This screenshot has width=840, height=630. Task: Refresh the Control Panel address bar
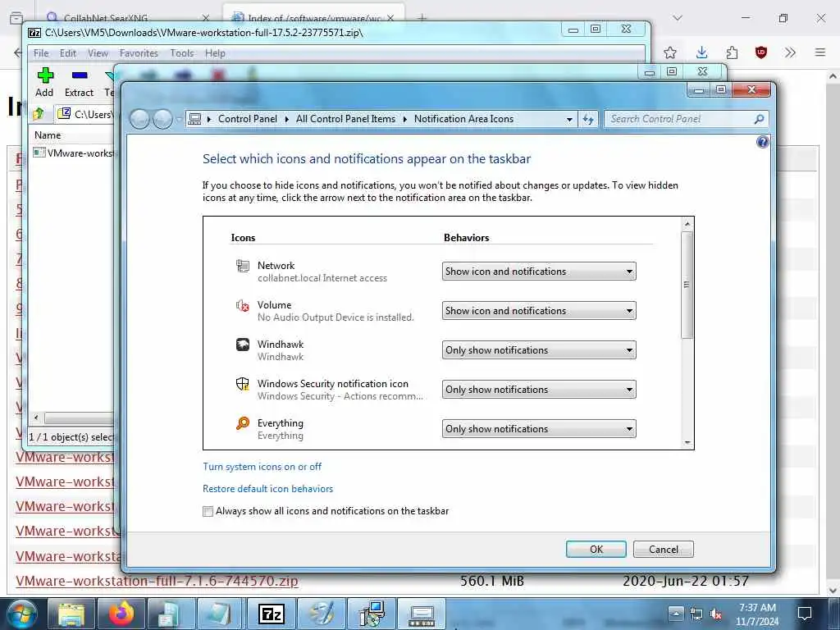(588, 119)
